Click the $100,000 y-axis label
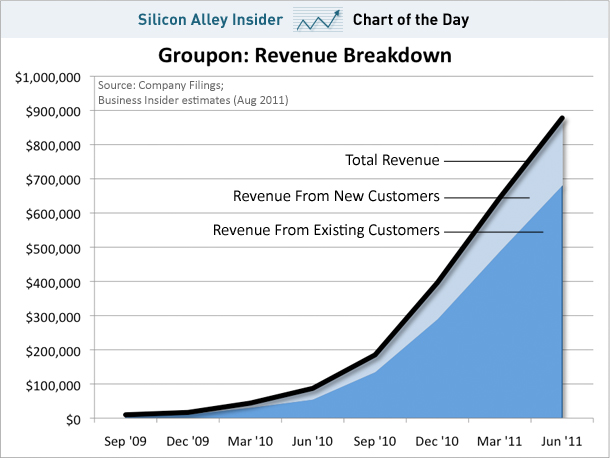Image resolution: width=610 pixels, height=458 pixels. (53, 386)
